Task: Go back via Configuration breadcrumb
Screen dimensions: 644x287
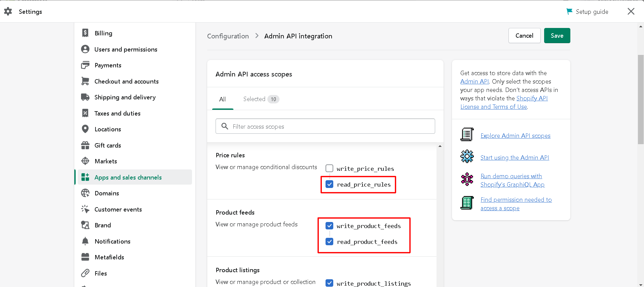Action: [228, 36]
